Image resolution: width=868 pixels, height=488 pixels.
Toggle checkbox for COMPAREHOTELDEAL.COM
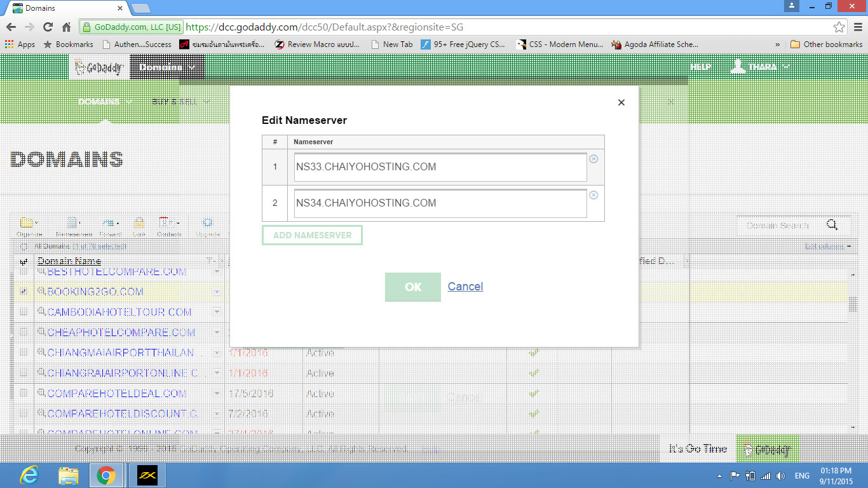pos(24,393)
